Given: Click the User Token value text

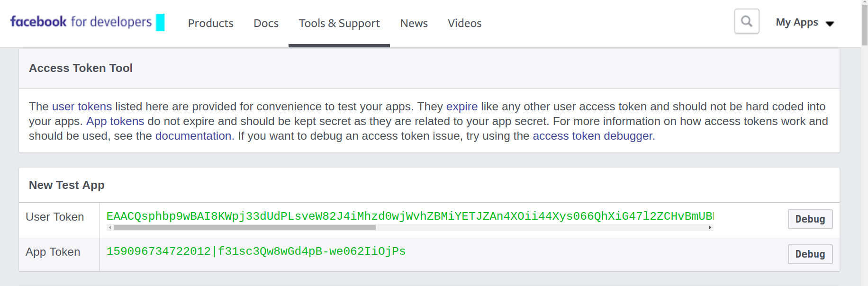Looking at the screenshot, I should pyautogui.click(x=410, y=216).
